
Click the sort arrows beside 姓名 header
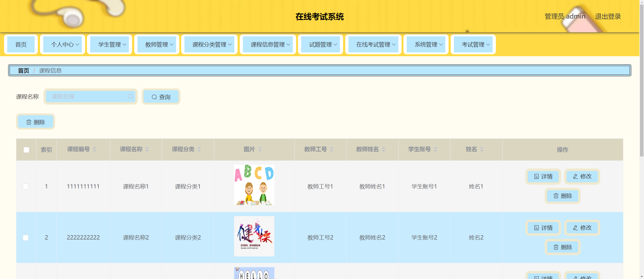482,149
